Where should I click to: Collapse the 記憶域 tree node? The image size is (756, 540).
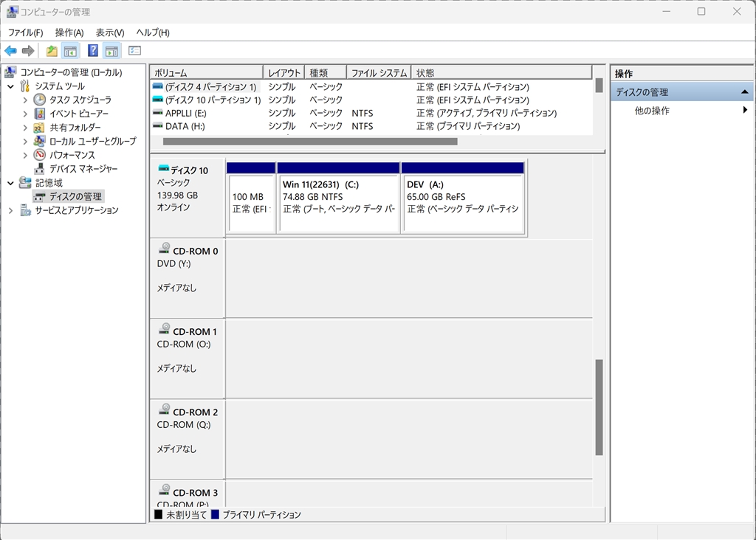pyautogui.click(x=10, y=183)
